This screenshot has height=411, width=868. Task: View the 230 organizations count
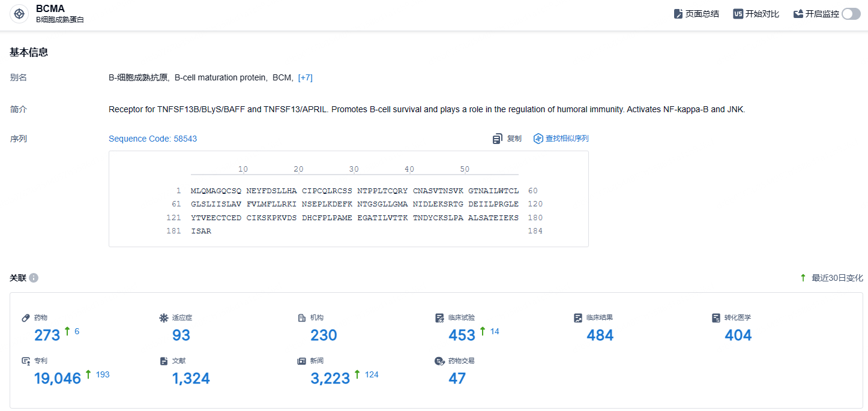point(324,335)
